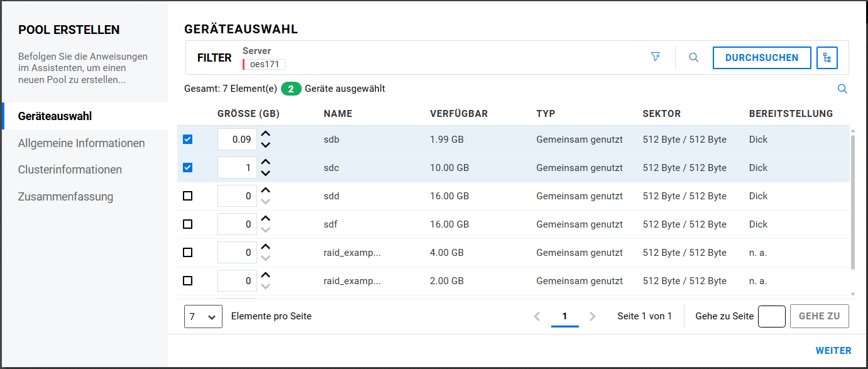Click the table search magnifier icon

coord(842,89)
